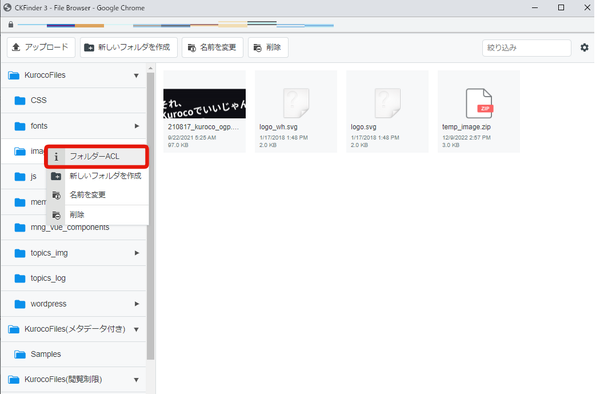Open the topics_img folder
Image resolution: width=600 pixels, height=394 pixels.
click(x=74, y=253)
